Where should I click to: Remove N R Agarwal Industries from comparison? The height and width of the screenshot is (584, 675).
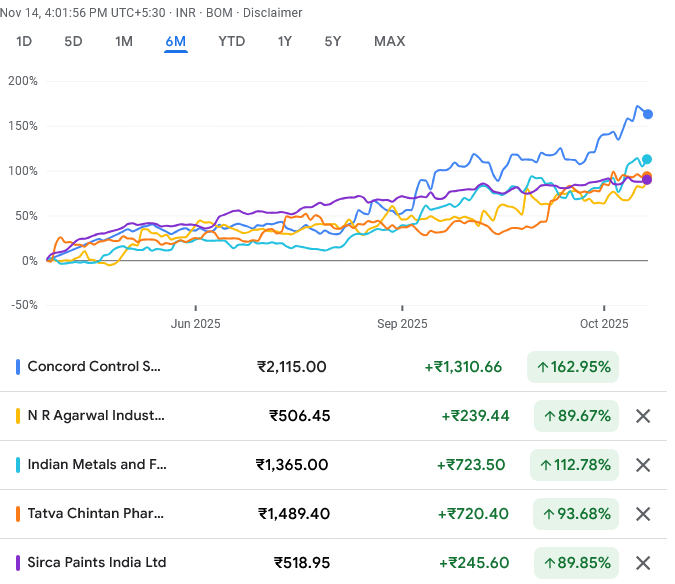pyautogui.click(x=643, y=416)
